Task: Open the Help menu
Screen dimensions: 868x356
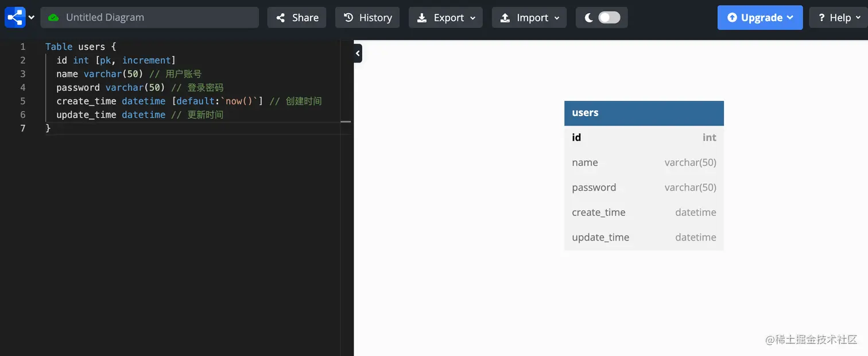Action: tap(838, 17)
